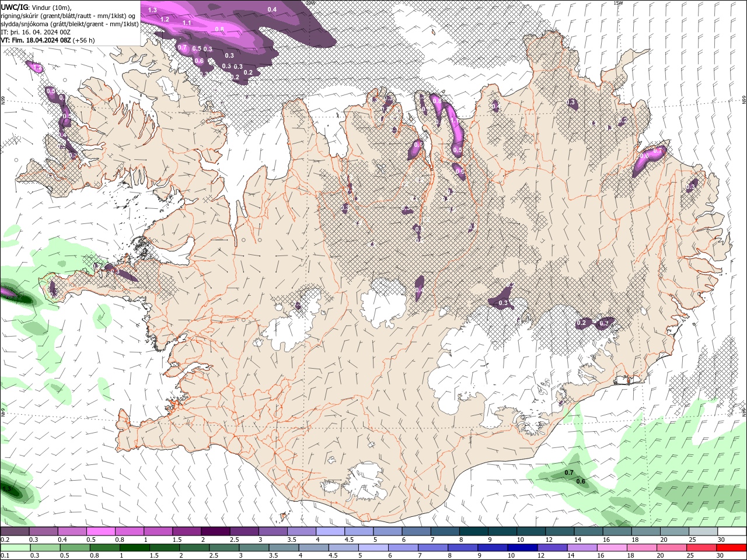Select the black '0.7' value in green rain area
This screenshot has width=747, height=560.
[x=570, y=473]
